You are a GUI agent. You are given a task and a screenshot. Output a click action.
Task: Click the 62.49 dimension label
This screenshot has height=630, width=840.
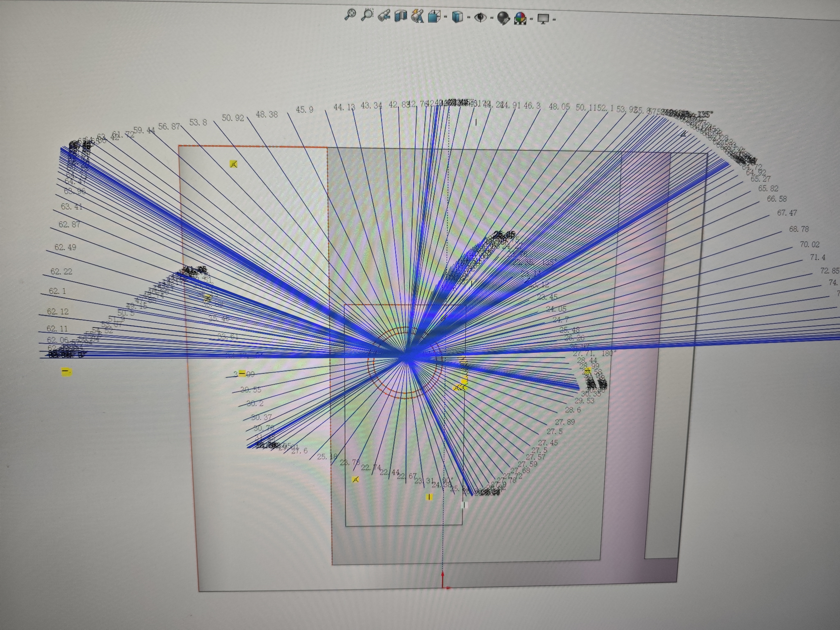(x=65, y=247)
